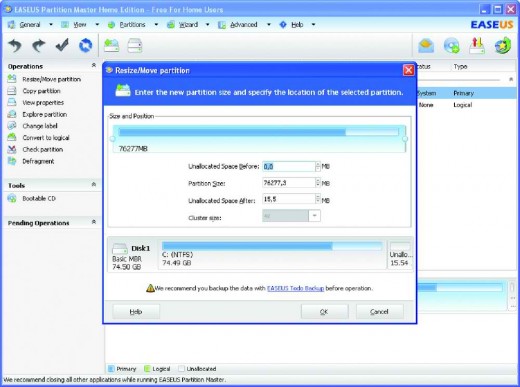Expand Wizard menu dropdown arrow

click(x=207, y=24)
